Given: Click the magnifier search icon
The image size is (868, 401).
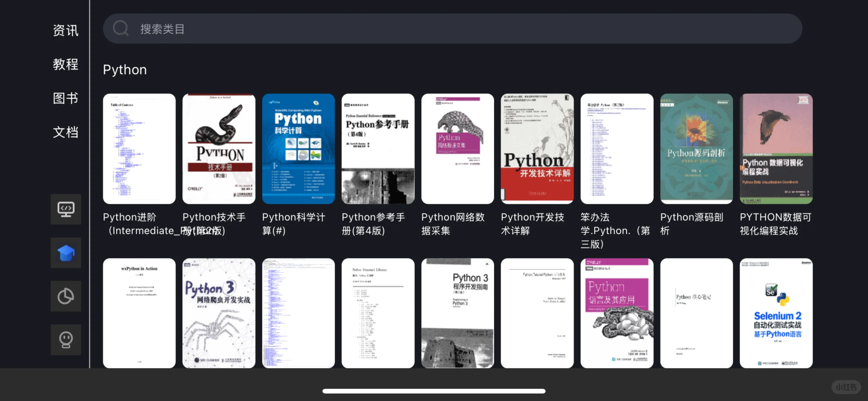Looking at the screenshot, I should coord(121,29).
